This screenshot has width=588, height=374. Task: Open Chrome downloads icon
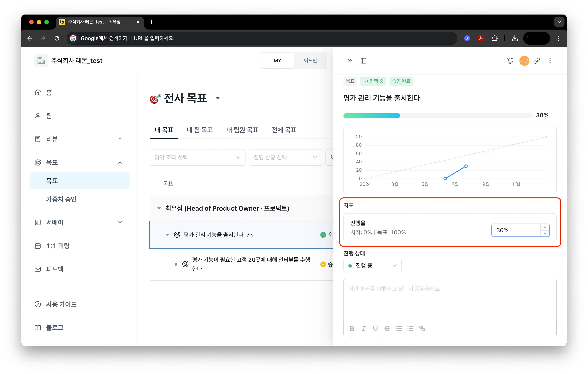coord(515,38)
